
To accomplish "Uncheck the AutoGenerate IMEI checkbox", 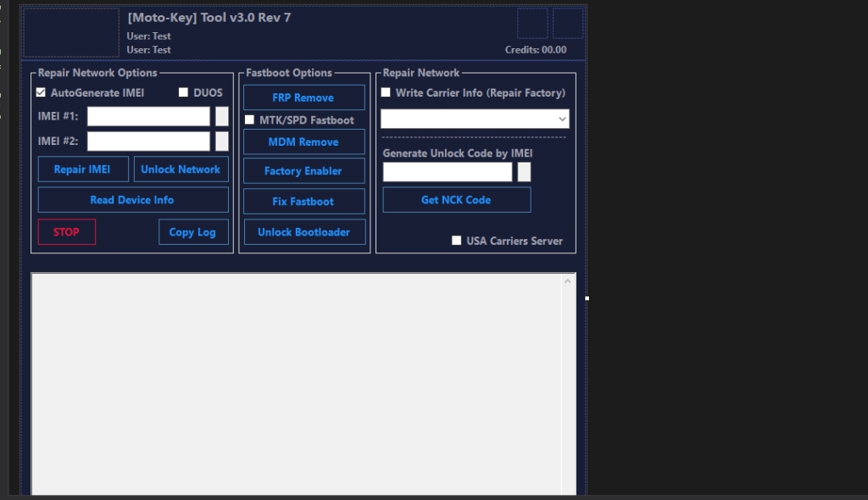I will 41,92.
